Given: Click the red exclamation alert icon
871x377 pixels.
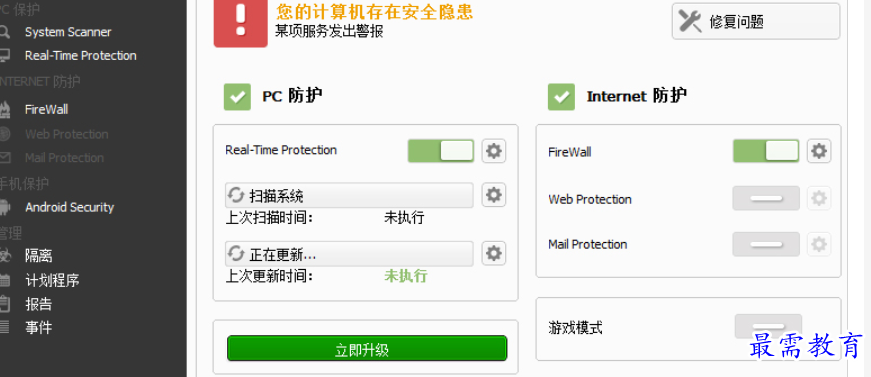Looking at the screenshot, I should point(241,22).
